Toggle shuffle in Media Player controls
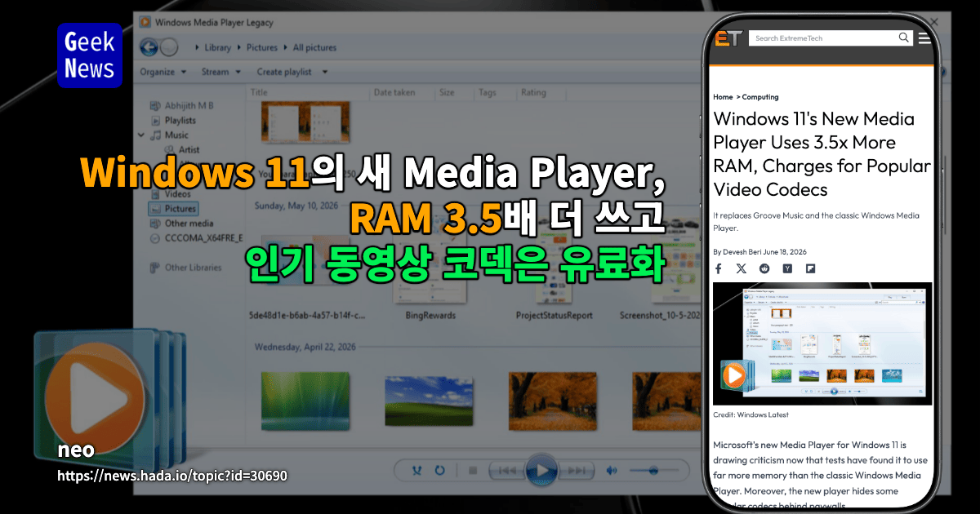The image size is (980, 514). pyautogui.click(x=418, y=471)
